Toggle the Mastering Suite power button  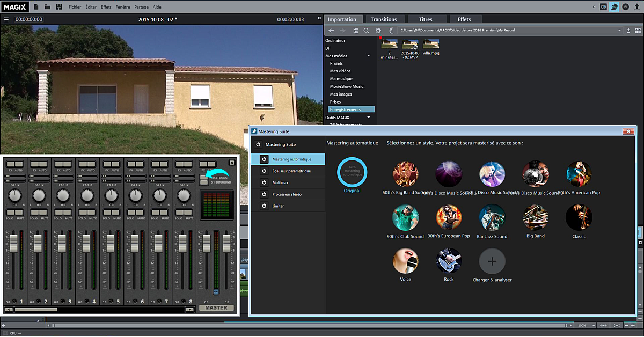point(258,144)
